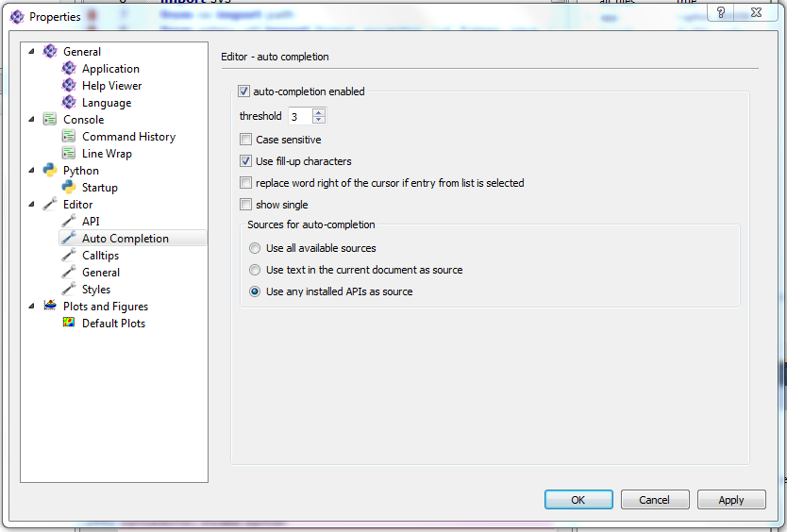Collapse the Editor tree category
Viewport: 787px width, 532px height.
32,205
